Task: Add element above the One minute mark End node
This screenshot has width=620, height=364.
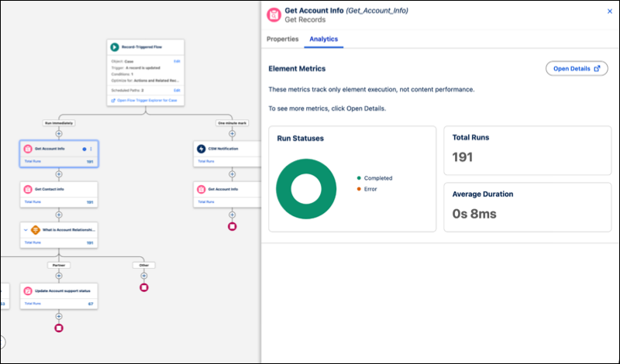Action: tap(232, 215)
